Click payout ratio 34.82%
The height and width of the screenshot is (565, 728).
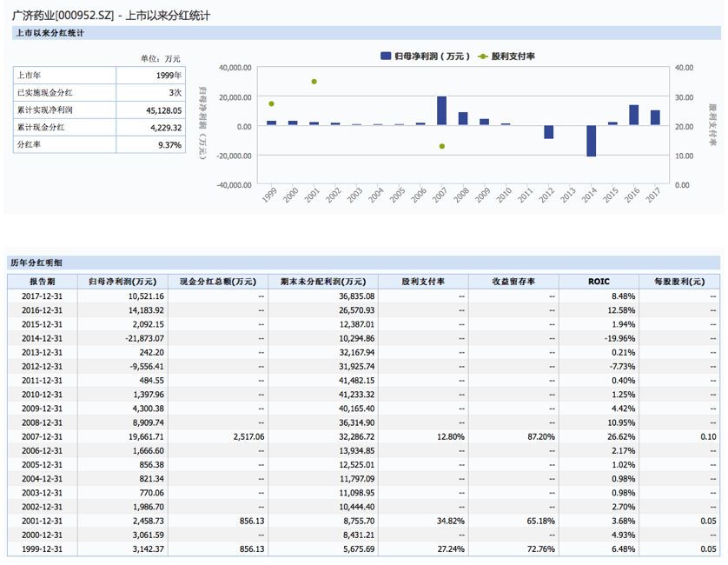(x=450, y=522)
